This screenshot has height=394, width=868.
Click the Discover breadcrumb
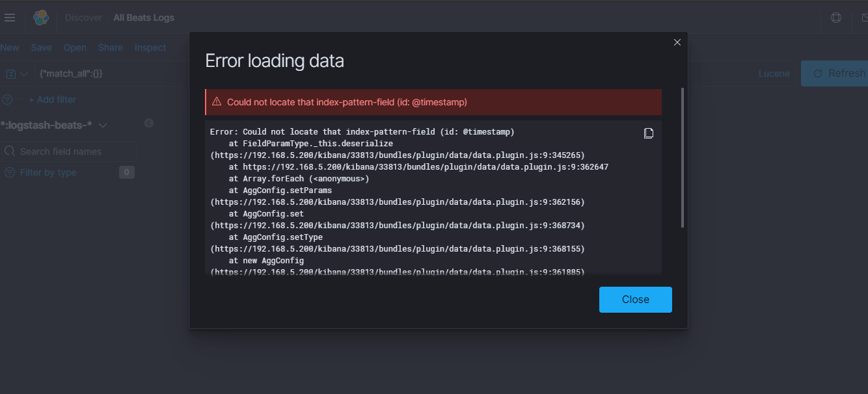coord(83,17)
